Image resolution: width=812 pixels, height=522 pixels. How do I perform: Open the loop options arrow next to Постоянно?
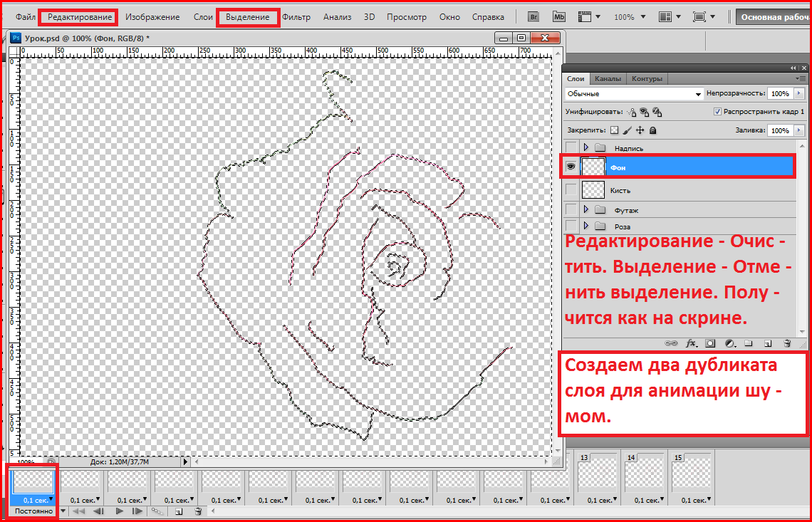coord(63,511)
